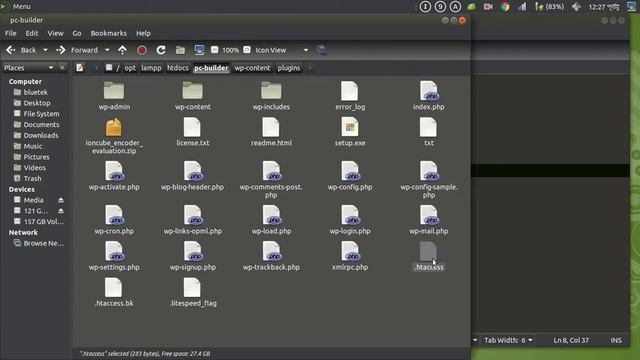Go up to parent folder
Viewport: 640px width, 360px height.
pos(122,50)
